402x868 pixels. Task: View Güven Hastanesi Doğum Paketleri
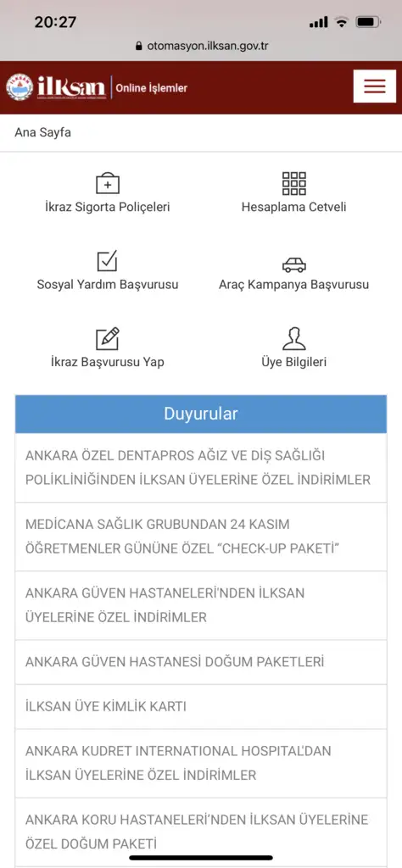(x=201, y=662)
